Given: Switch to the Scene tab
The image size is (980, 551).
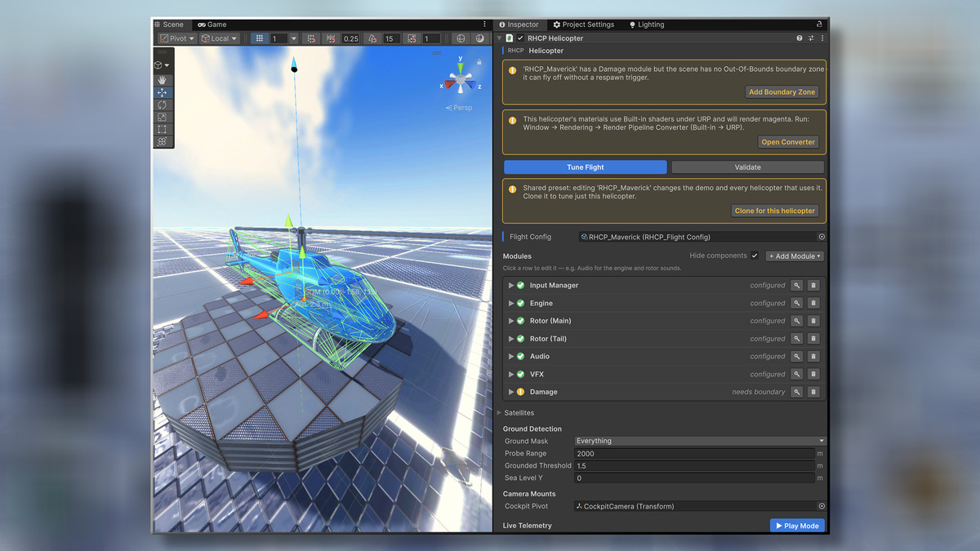Looking at the screenshot, I should point(170,24).
